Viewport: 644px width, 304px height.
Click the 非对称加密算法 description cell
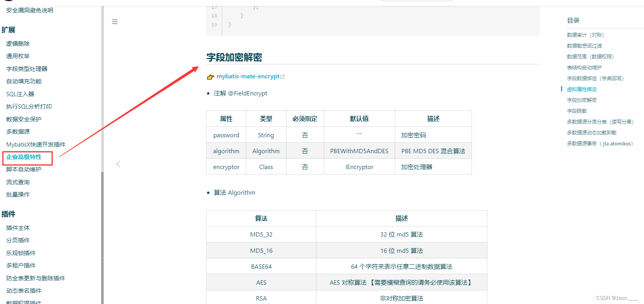tap(402, 298)
